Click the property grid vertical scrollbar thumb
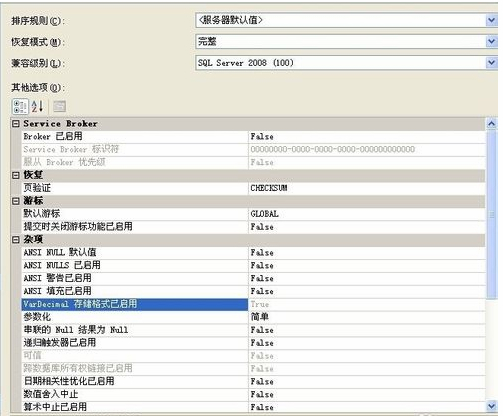Screen dimensions: 503x416 [x=492, y=215]
